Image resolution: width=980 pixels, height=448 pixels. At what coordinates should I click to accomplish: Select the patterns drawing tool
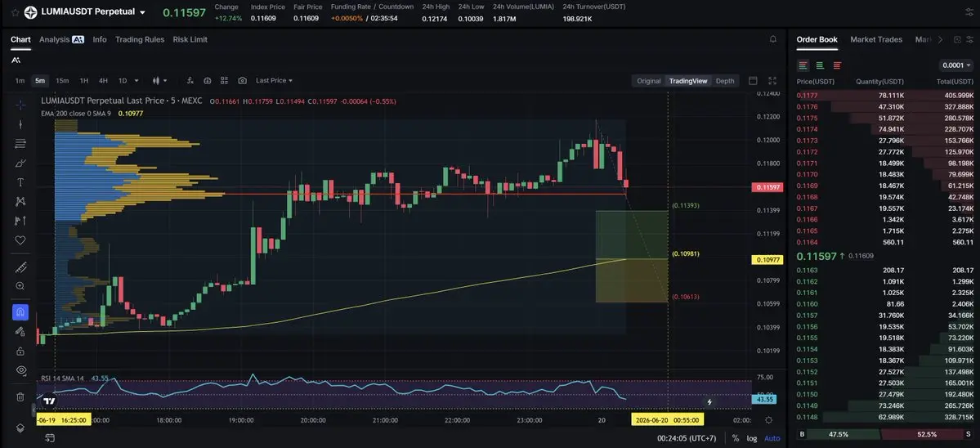coord(20,201)
